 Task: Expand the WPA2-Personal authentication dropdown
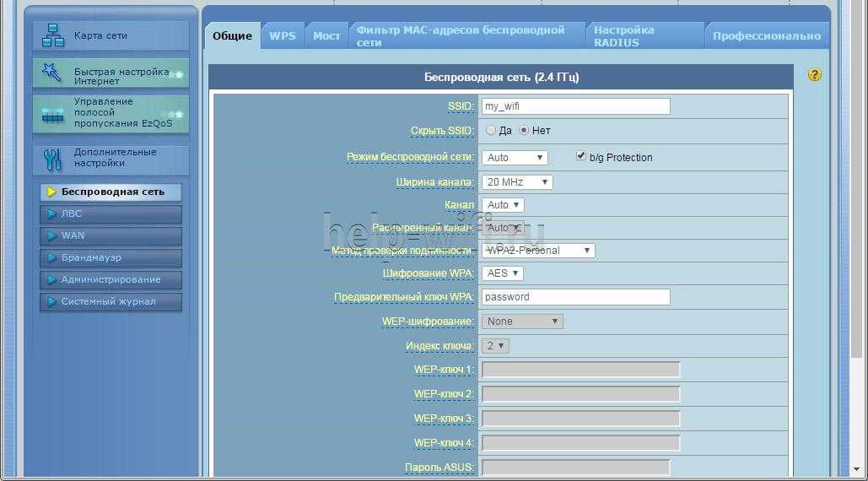point(538,251)
